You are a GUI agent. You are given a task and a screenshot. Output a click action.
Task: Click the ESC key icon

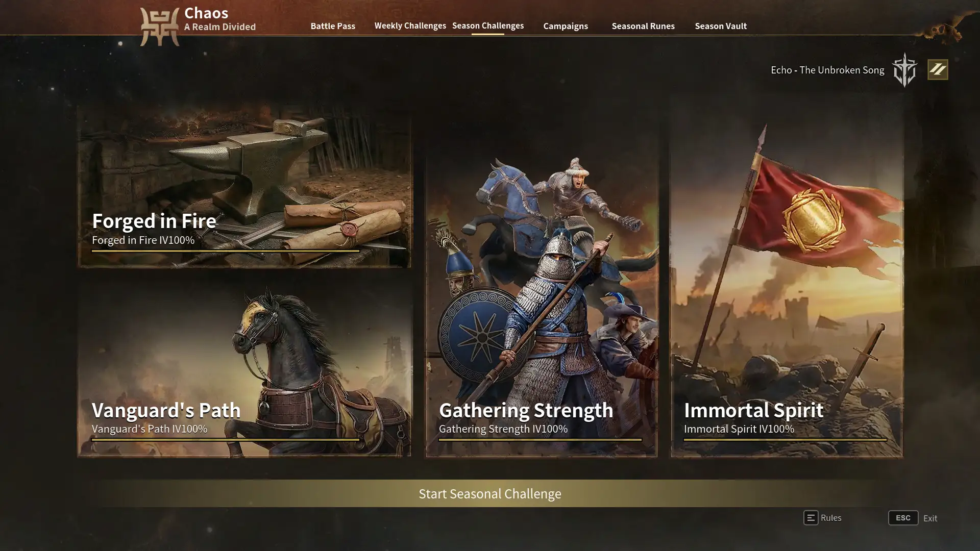click(x=903, y=518)
